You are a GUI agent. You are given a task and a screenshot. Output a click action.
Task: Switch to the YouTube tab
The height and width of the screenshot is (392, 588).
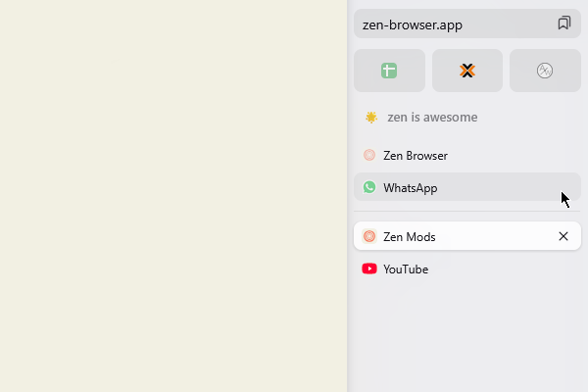tap(467, 269)
